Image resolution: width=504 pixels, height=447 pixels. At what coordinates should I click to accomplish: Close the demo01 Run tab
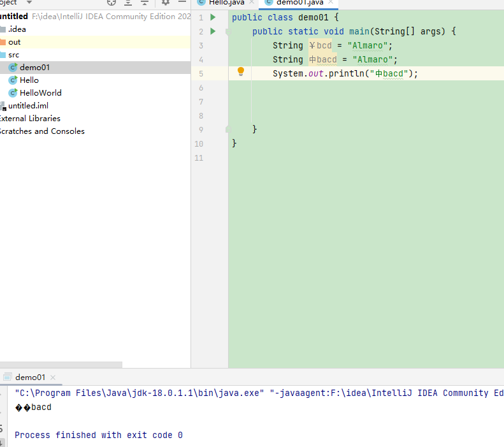[53, 377]
